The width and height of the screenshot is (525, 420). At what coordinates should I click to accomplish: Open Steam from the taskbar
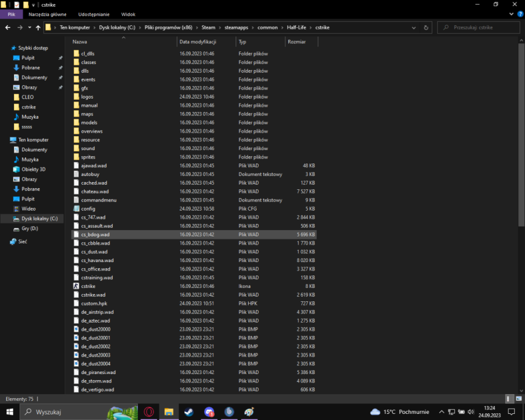point(189,412)
